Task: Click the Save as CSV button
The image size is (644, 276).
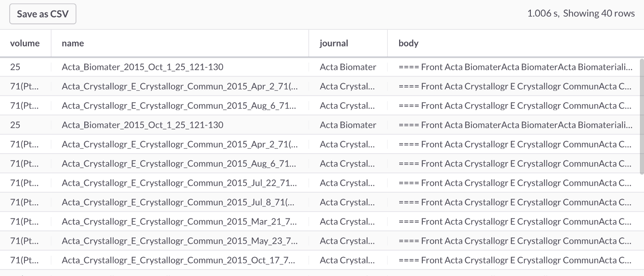Action: tap(43, 14)
